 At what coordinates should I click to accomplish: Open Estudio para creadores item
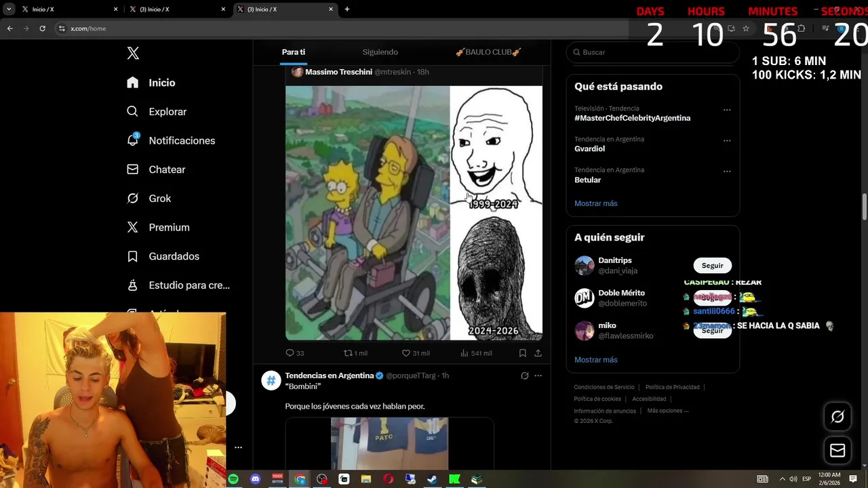(x=178, y=285)
